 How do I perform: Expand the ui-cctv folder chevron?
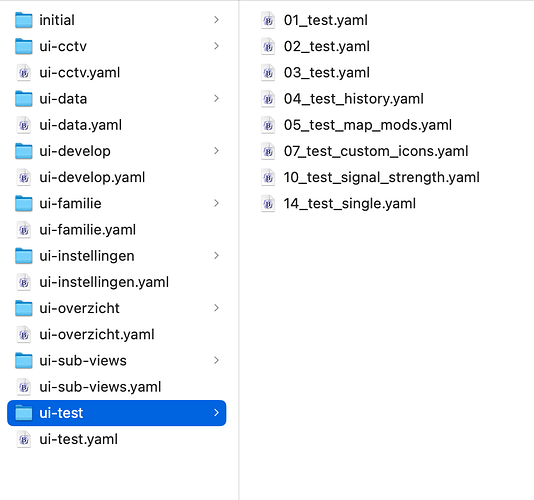pyautogui.click(x=216, y=46)
